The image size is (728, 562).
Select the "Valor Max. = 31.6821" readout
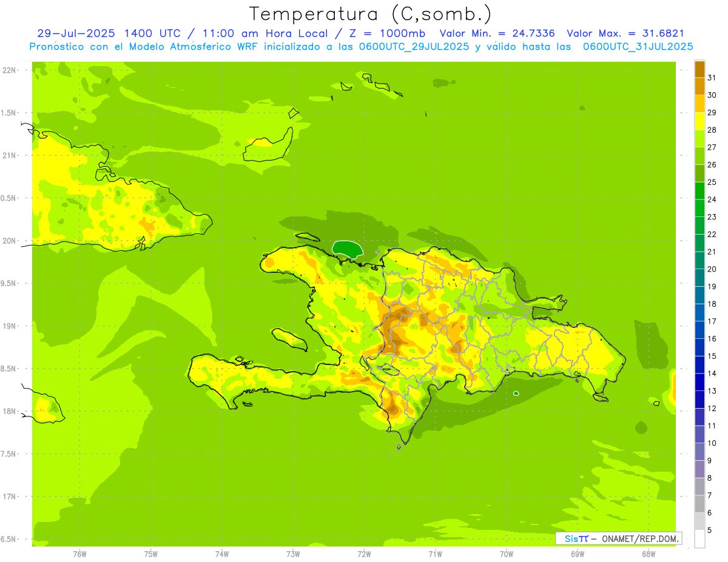625,33
